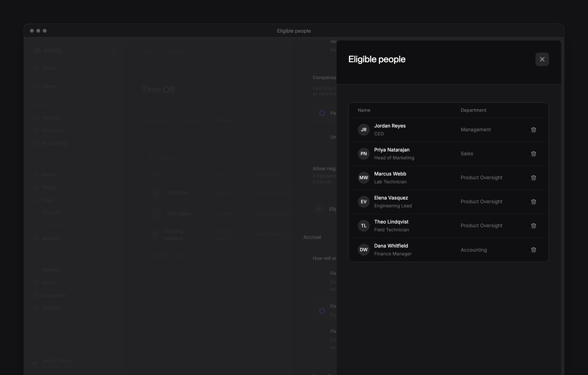Click the Sales department cell
This screenshot has width=588, height=375.
pos(467,154)
